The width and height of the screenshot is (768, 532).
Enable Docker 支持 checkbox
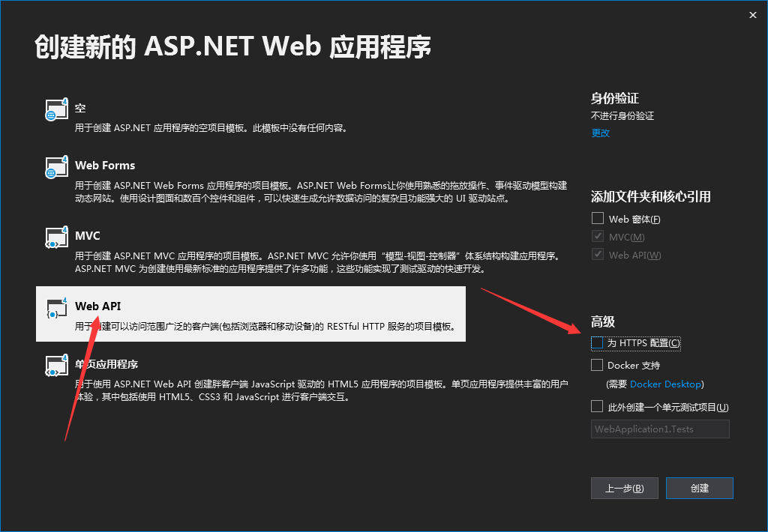click(x=597, y=365)
